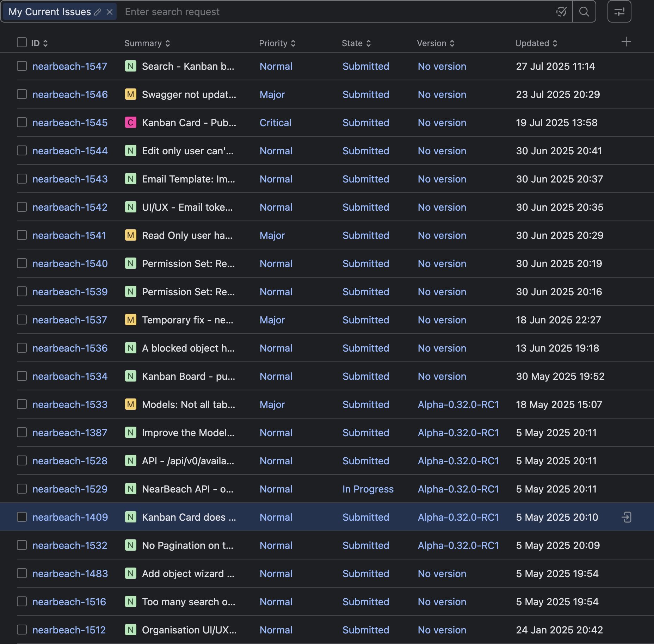Click the pink Critical badge on nearbeach-1545
654x644 pixels.
tap(130, 123)
